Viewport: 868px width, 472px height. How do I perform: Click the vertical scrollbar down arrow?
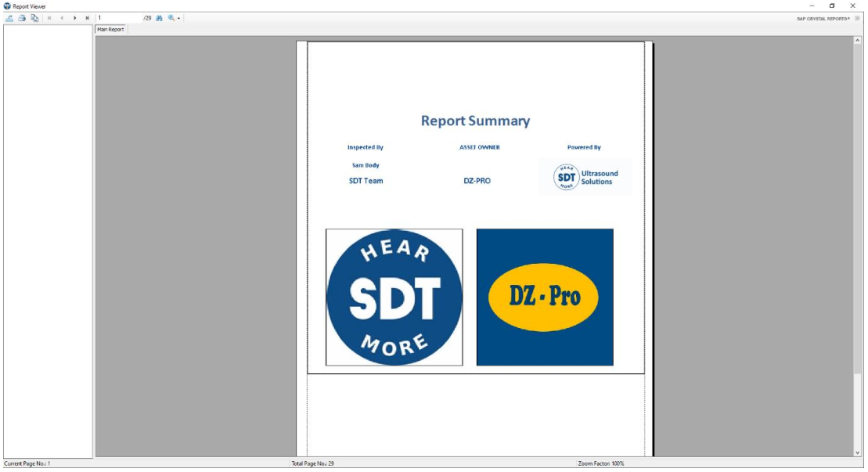857,452
